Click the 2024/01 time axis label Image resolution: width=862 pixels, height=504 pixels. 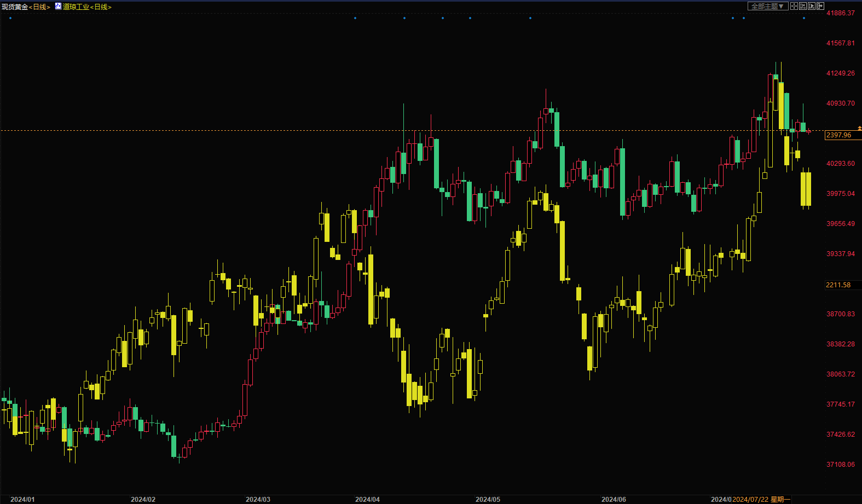pyautogui.click(x=22, y=499)
